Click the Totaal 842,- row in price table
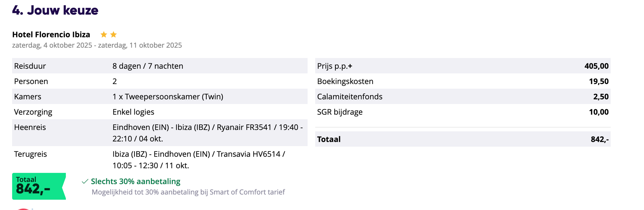Image resolution: width=644 pixels, height=210 pixels. (463, 139)
